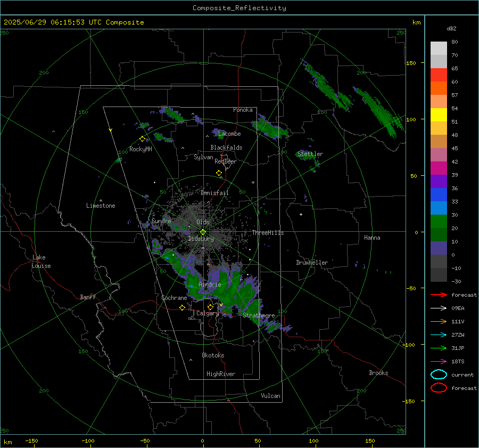Click the Lacombe town label
The height and width of the screenshot is (448, 479).
coord(229,134)
